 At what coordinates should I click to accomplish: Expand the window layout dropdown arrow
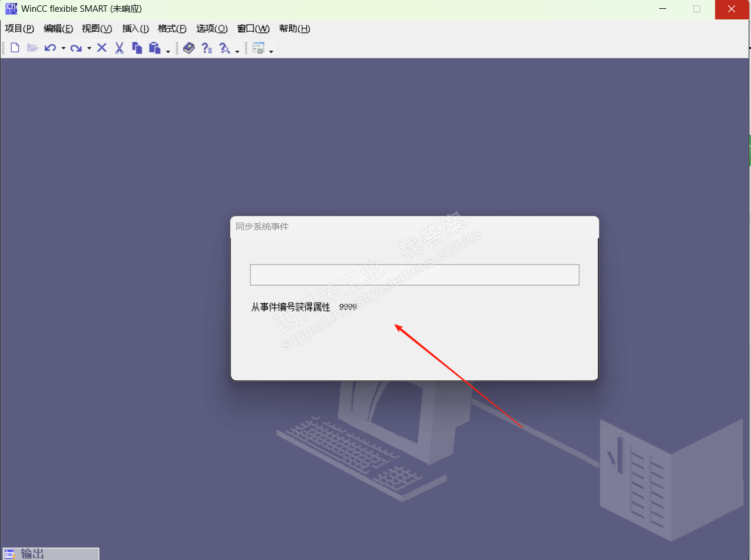271,51
